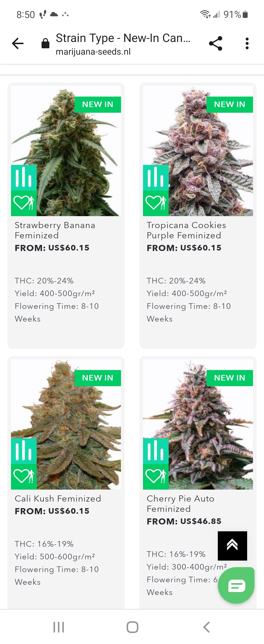This screenshot has height=644, width=264.
Task: Open the three-dot overflow menu
Action: tap(247, 43)
